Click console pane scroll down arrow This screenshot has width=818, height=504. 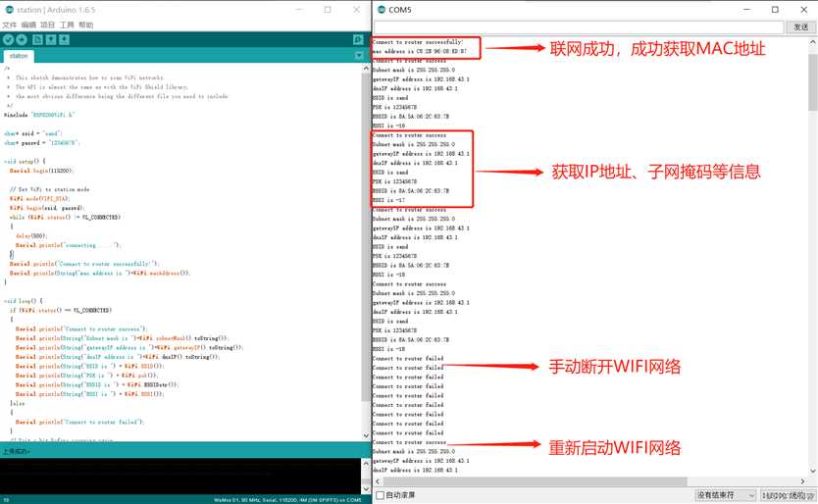pyautogui.click(x=366, y=489)
